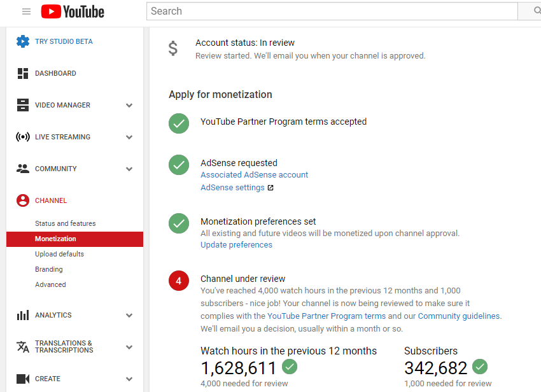Click the Analytics bar chart icon
Image resolution: width=541 pixels, height=392 pixels.
tap(23, 315)
